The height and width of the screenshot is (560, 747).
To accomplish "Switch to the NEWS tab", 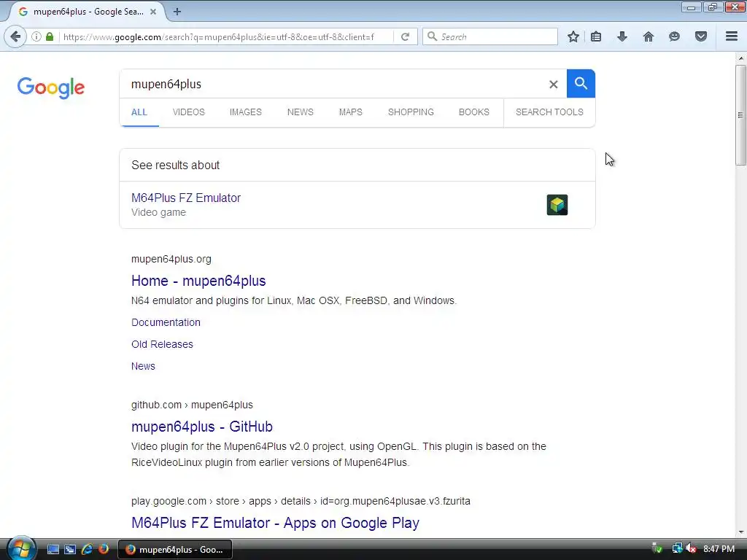I will 300,112.
